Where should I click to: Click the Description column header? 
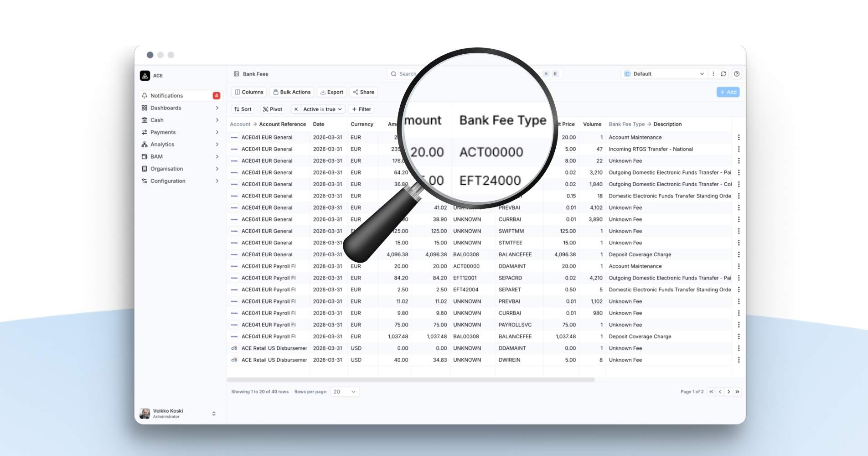(x=667, y=124)
